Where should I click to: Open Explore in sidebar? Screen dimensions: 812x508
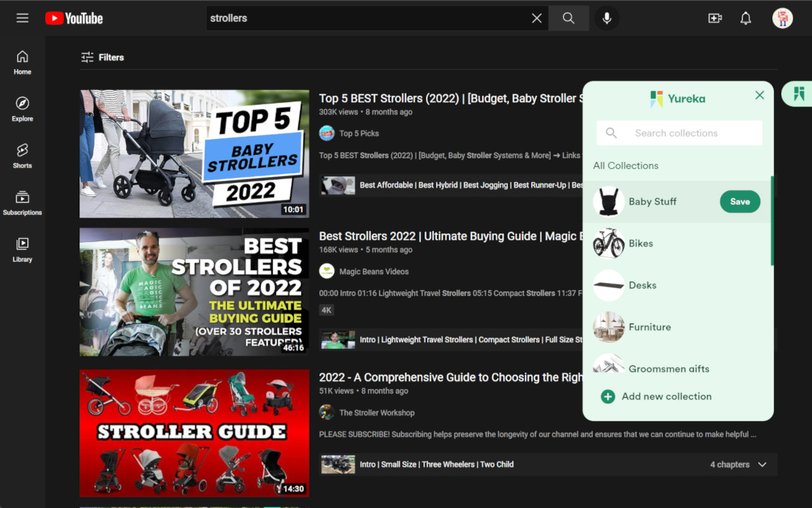(x=22, y=110)
